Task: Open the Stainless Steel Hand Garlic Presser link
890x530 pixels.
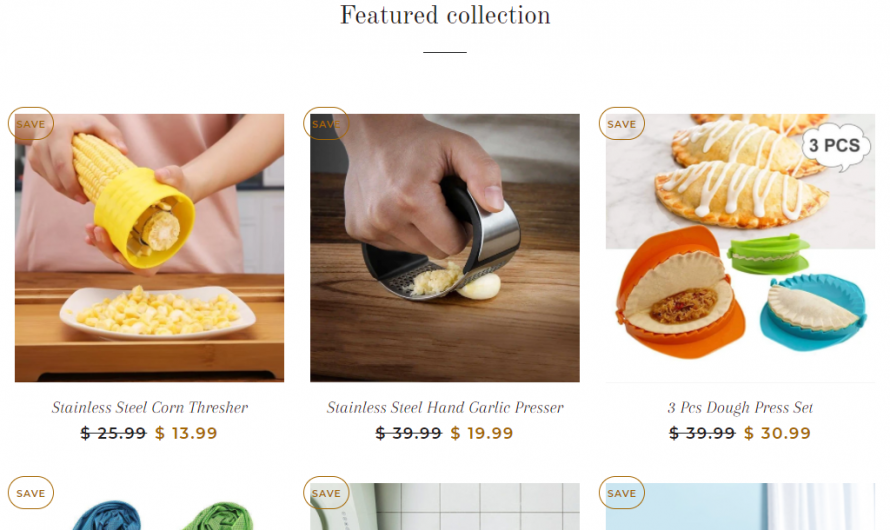Action: coord(445,408)
